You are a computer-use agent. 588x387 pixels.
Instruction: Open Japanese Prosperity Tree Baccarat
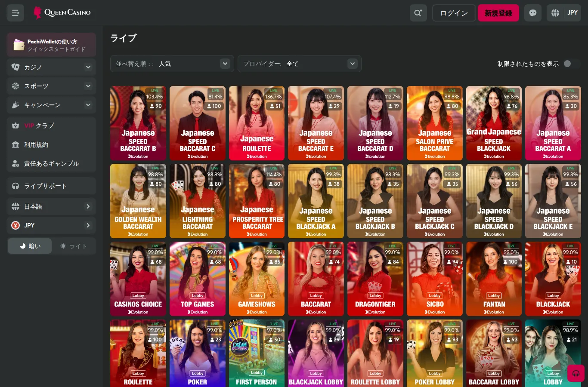[257, 201]
